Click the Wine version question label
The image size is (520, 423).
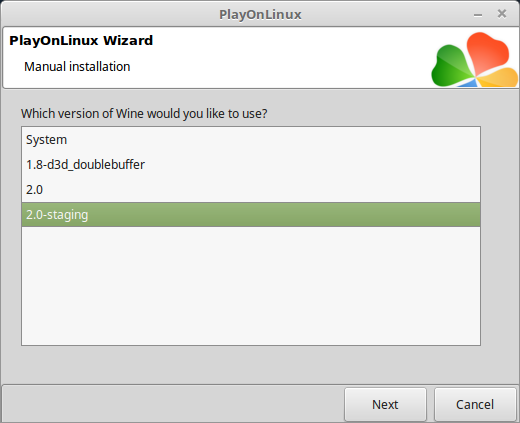tap(144, 114)
